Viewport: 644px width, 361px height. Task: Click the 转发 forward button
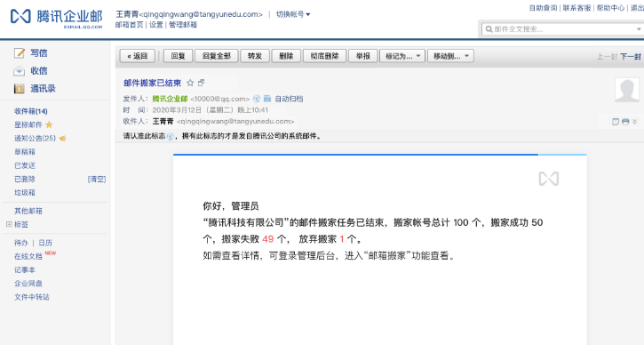pos(255,56)
